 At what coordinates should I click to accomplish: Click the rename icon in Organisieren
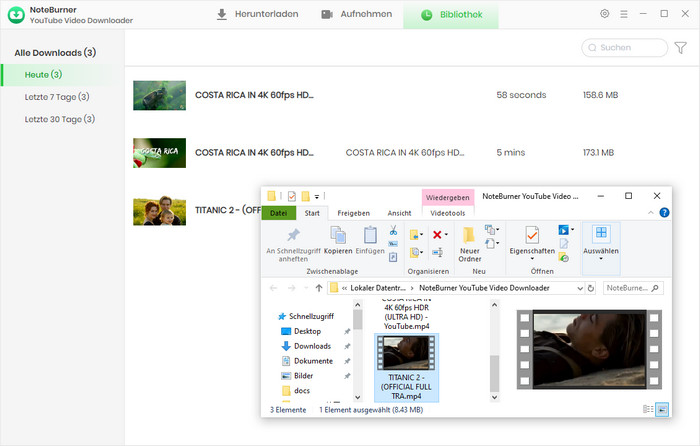click(438, 253)
